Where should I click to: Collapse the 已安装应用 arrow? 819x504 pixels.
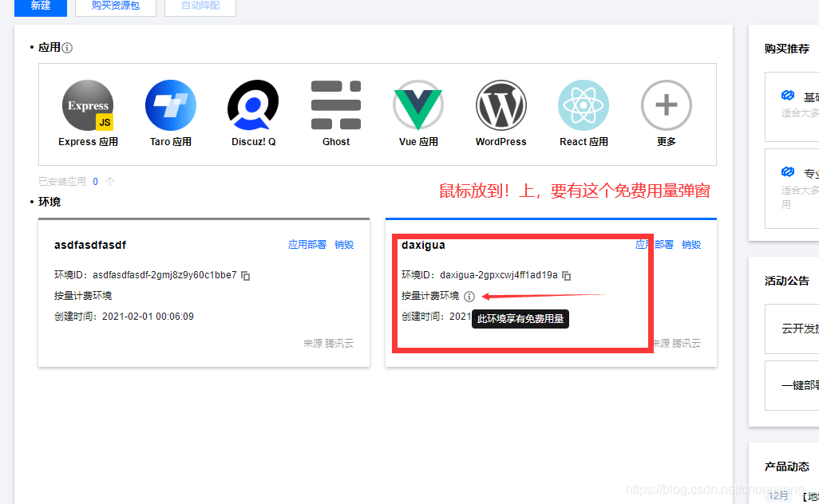point(110,181)
